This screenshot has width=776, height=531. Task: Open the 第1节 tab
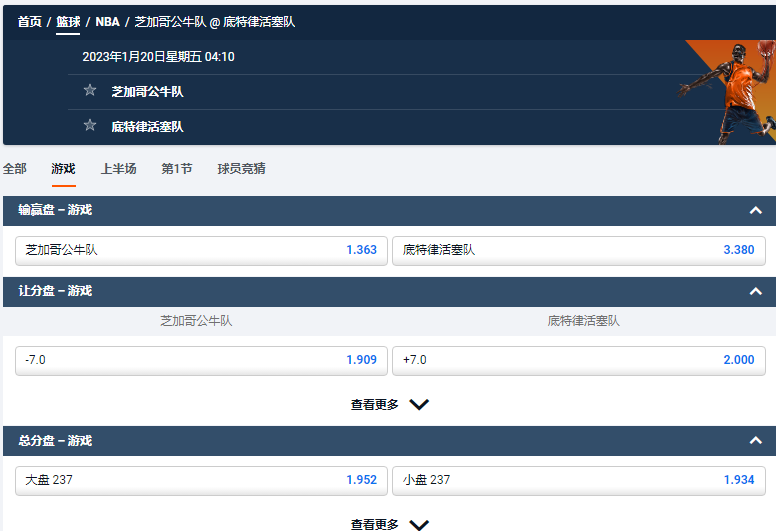[177, 169]
